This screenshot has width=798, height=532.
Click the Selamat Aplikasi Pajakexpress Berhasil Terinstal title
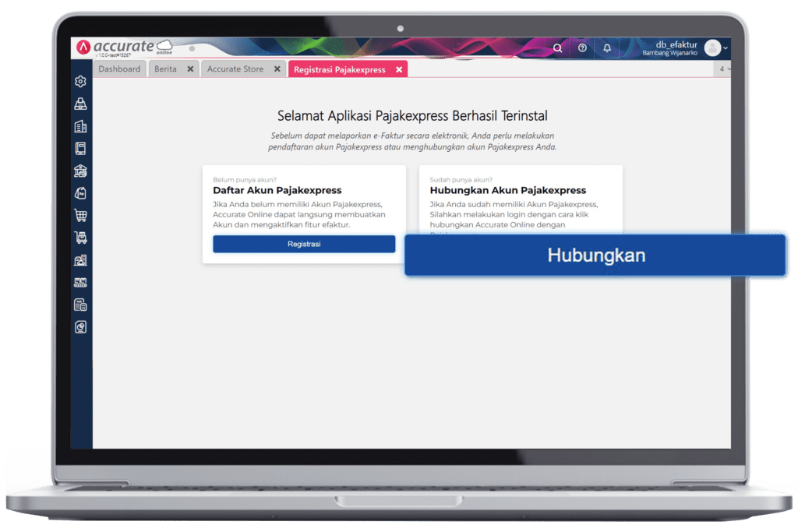coord(412,116)
